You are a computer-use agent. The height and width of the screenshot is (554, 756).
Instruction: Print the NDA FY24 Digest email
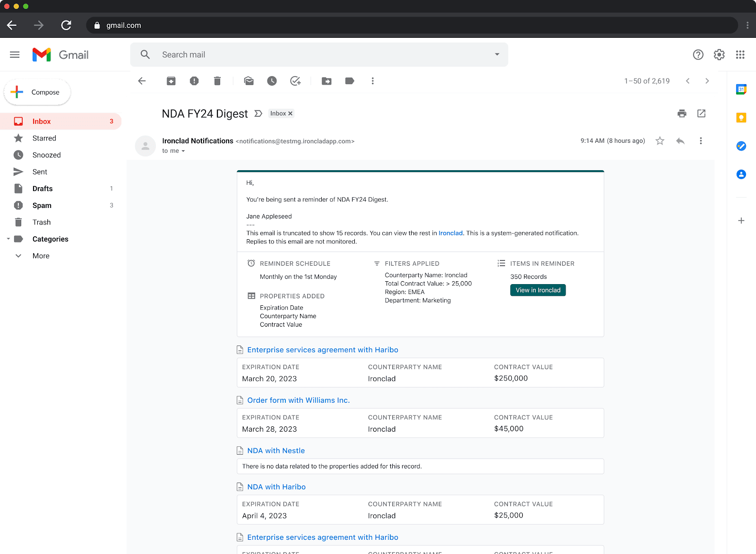[x=682, y=113]
